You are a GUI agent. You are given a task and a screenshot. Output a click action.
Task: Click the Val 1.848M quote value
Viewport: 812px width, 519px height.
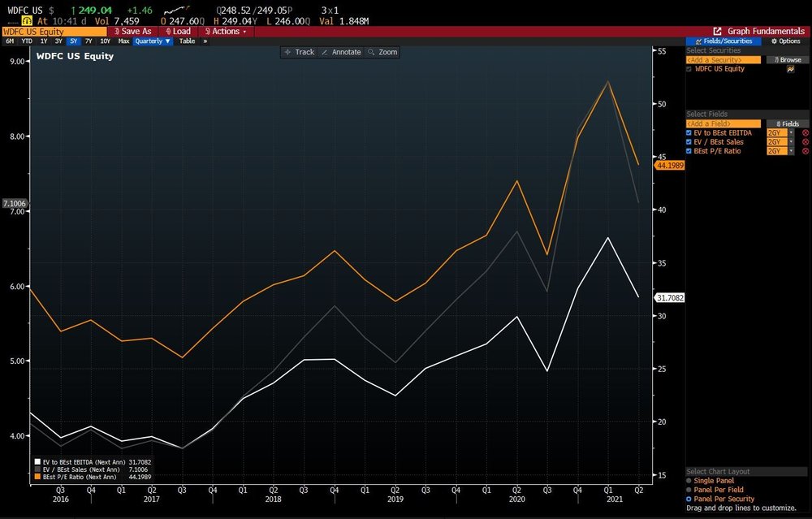(x=343, y=21)
